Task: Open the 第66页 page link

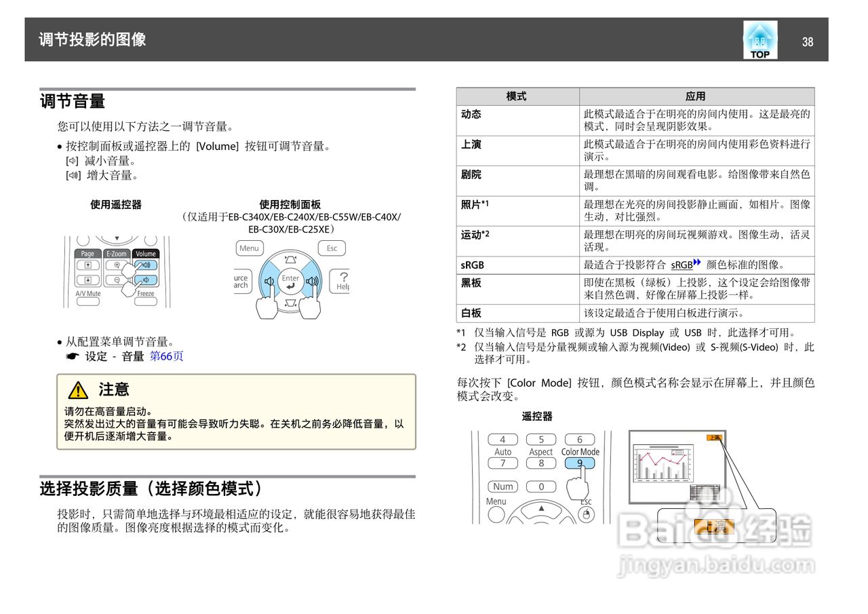Action: 167,356
